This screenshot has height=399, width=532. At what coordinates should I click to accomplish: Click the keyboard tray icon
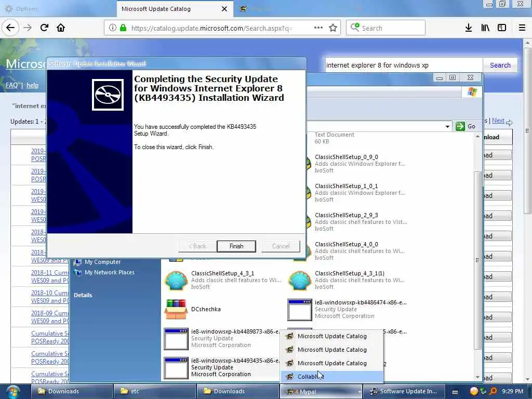coord(455,392)
